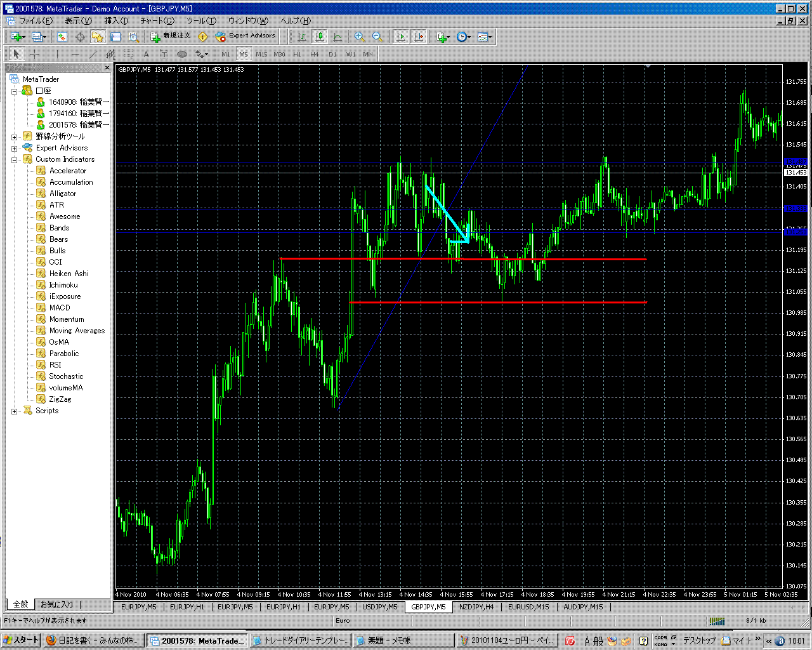812x650 pixels.
Task: Open the チャート(C) menu
Action: click(157, 21)
